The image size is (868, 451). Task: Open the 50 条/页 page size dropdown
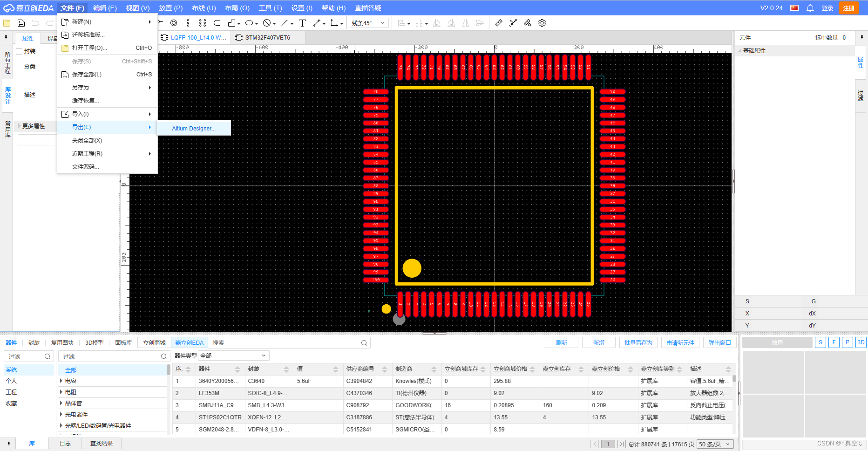coord(715,444)
